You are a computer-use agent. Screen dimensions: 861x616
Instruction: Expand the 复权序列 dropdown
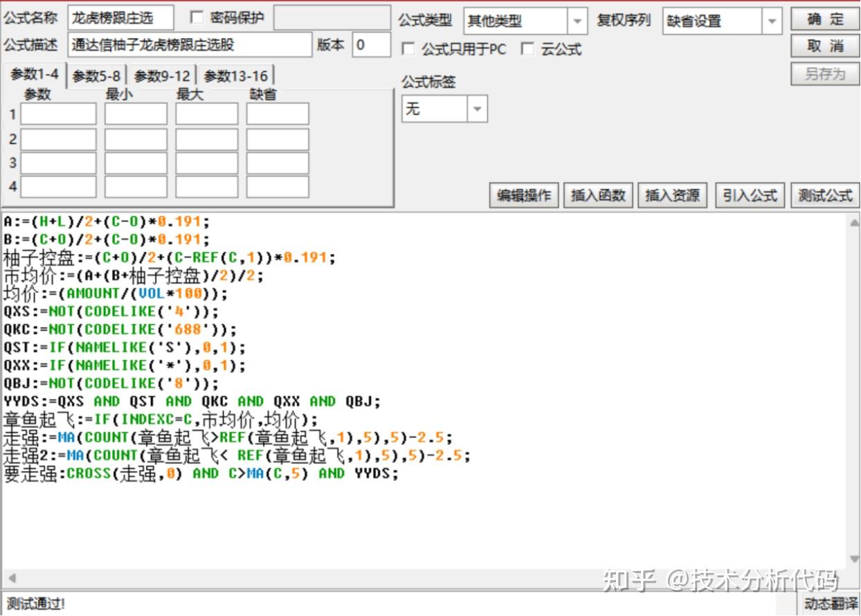772,21
